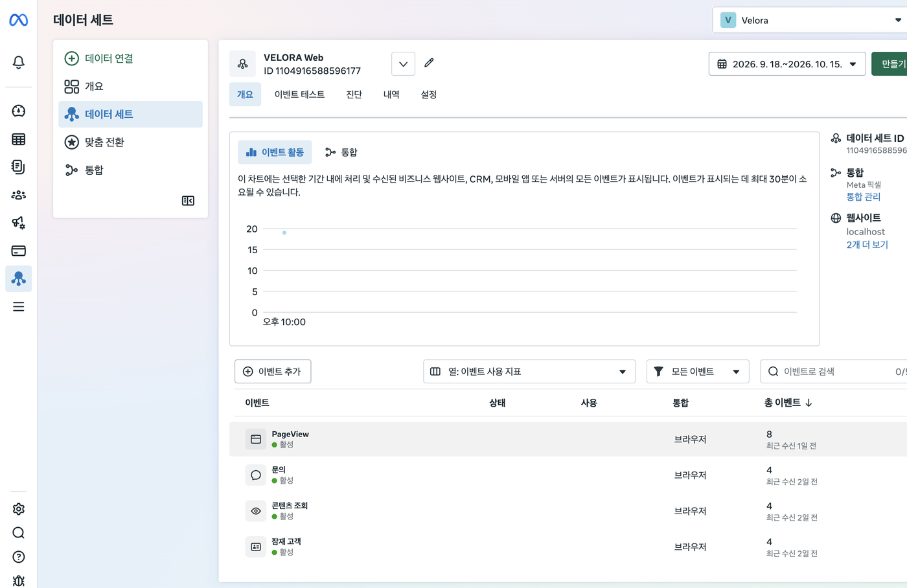The image size is (907, 588).
Task: Open the date range picker
Action: 787,64
